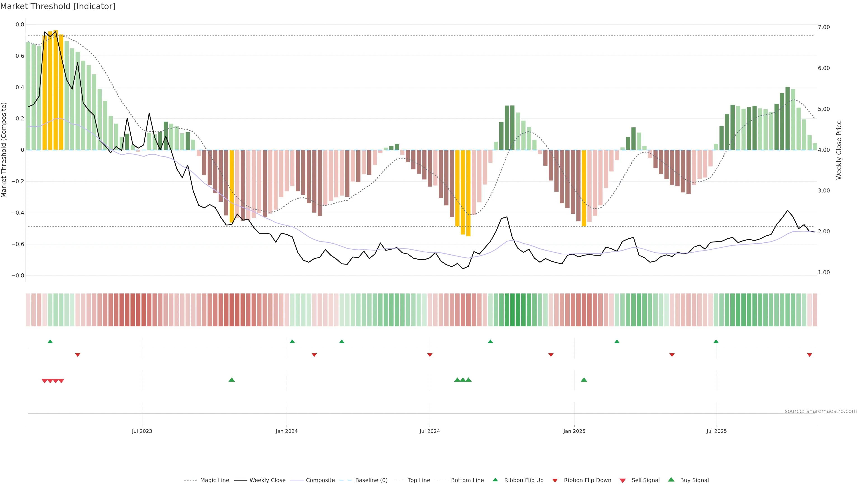Toggle Magic Line legend entry
The height and width of the screenshot is (488, 868).
click(x=214, y=480)
